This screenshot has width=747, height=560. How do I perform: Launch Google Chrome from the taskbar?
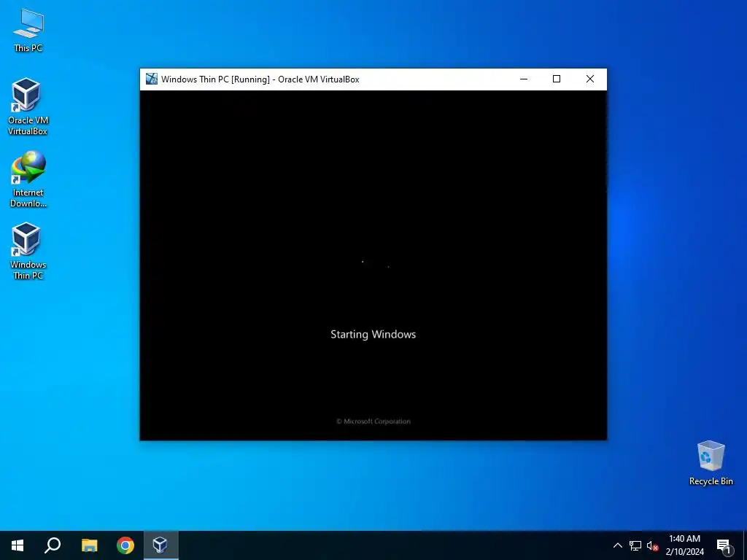coord(125,545)
